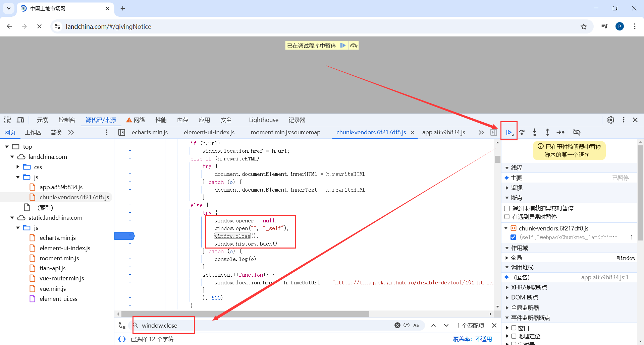Switch to the 元素 panel
Image resolution: width=644 pixels, height=345 pixels.
click(x=43, y=120)
